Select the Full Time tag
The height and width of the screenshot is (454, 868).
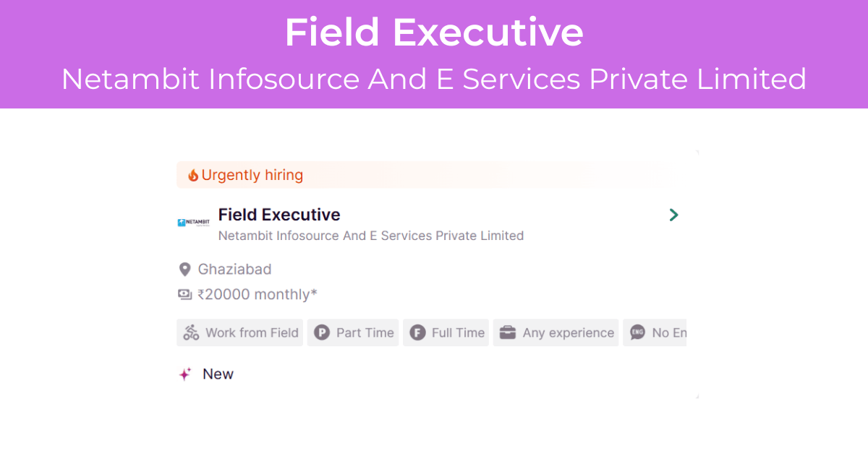click(446, 333)
